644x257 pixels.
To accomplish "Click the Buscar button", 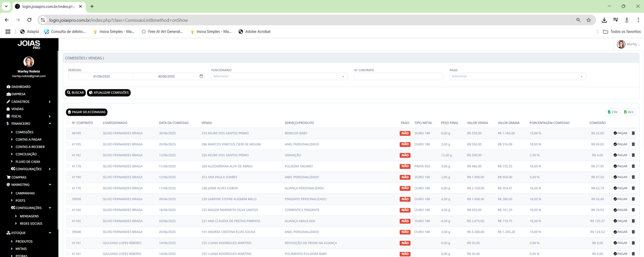I will point(75,93).
